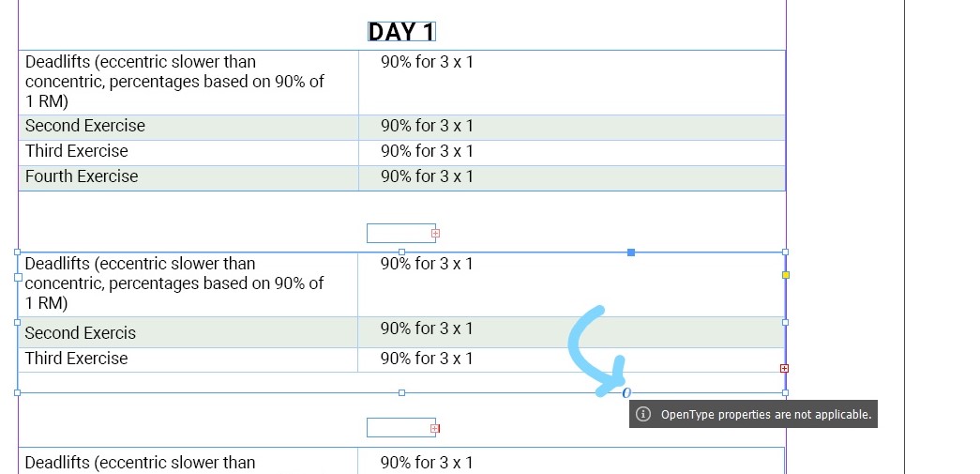Click the right-middle handle of the selected frame
The height and width of the screenshot is (474, 980).
785,322
